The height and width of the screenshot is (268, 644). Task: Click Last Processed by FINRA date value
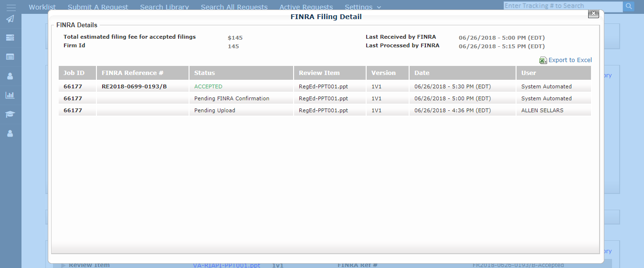pos(502,46)
